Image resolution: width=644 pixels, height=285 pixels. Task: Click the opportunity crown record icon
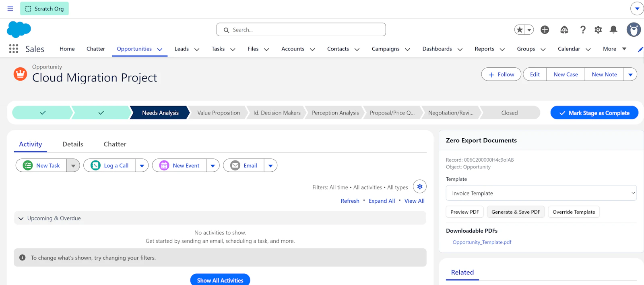click(20, 74)
